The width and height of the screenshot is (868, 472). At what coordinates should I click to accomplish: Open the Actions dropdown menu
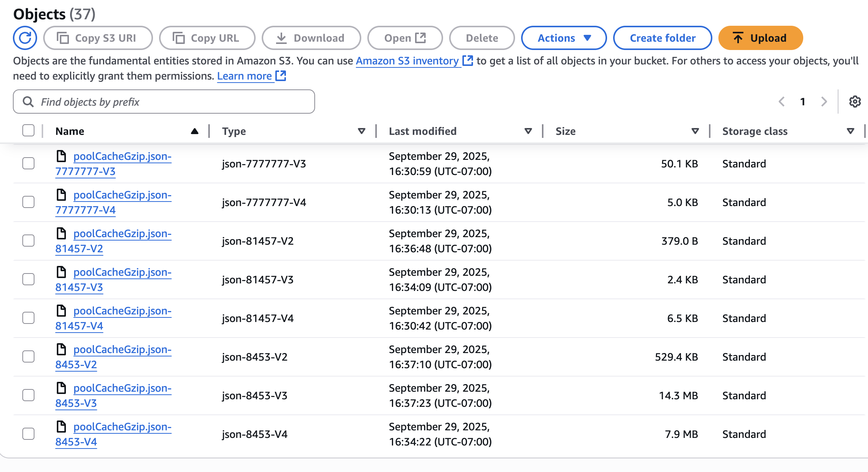coord(564,38)
